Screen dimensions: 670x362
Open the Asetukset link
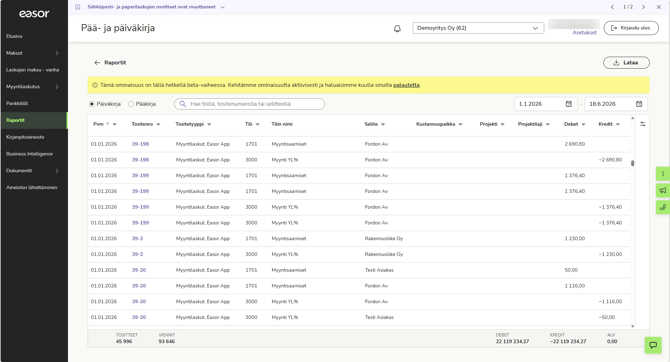585,32
